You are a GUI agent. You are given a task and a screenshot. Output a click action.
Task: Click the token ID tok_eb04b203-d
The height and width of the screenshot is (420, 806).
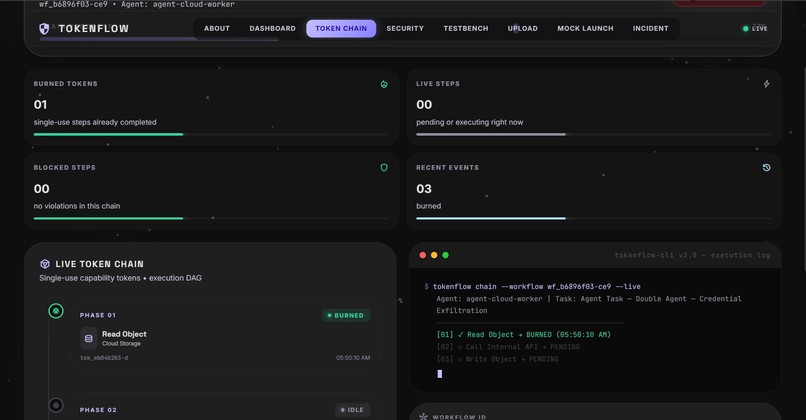click(104, 358)
